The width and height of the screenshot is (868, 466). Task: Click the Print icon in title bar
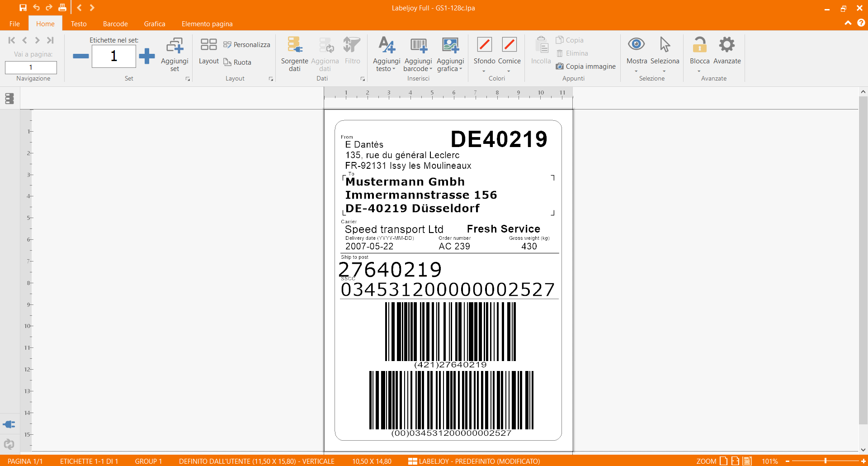[x=62, y=8]
